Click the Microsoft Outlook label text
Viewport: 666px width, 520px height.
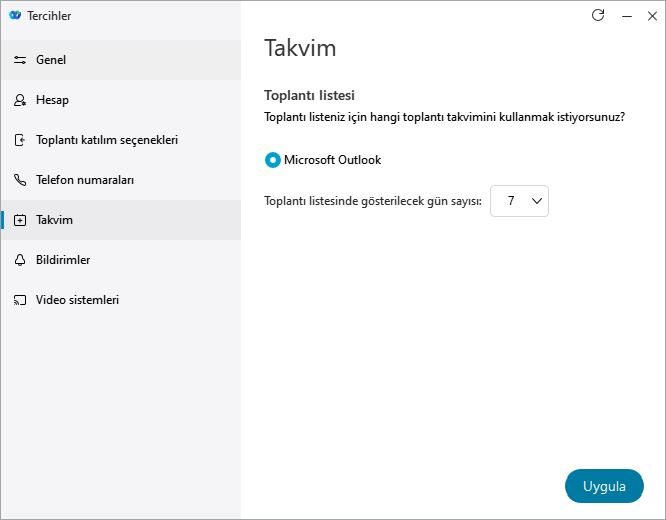[x=333, y=160]
